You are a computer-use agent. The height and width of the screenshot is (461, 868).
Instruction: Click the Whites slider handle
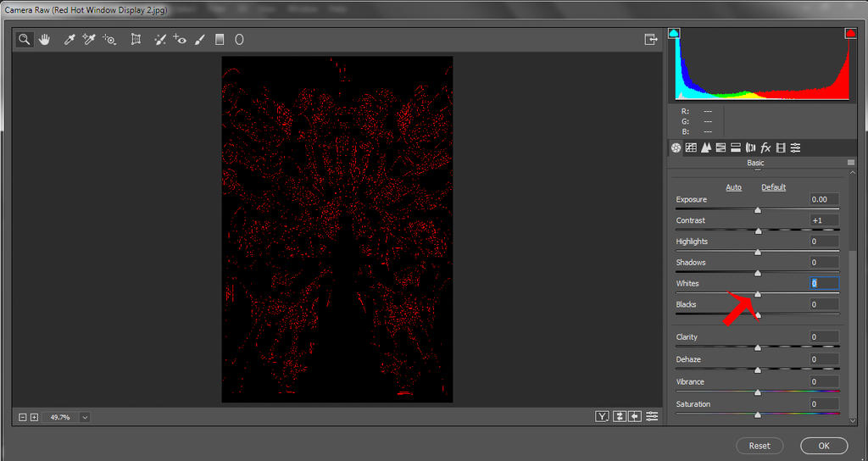(x=758, y=294)
